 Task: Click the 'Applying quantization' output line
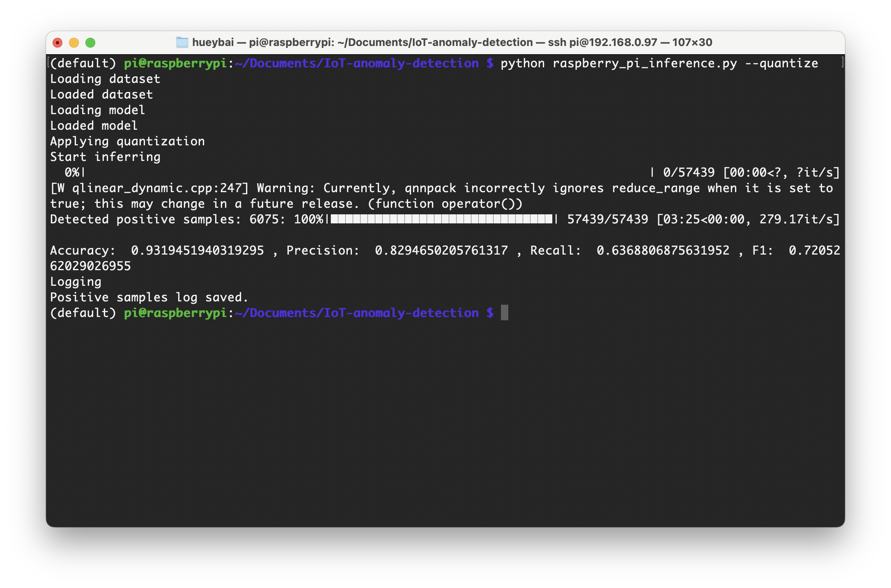point(127,141)
